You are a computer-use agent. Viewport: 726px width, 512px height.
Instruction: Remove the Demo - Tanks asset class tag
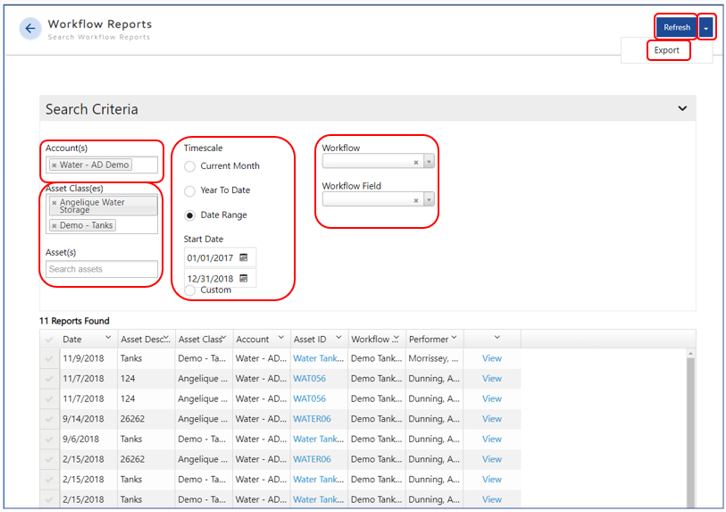(54, 226)
